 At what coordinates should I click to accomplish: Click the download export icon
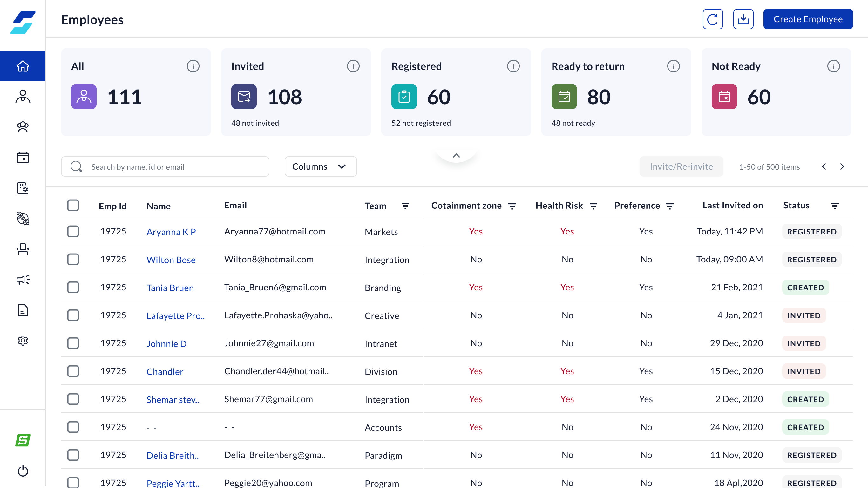743,19
